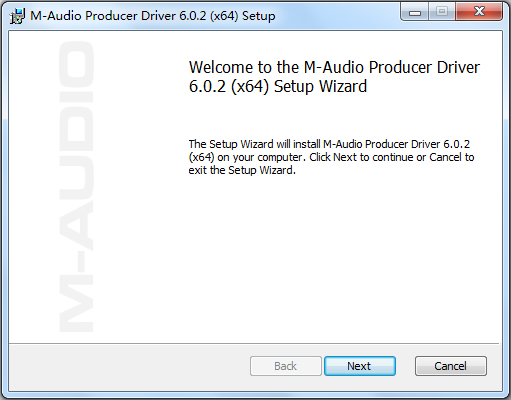Click the heading line starting with Welcome

[334, 67]
